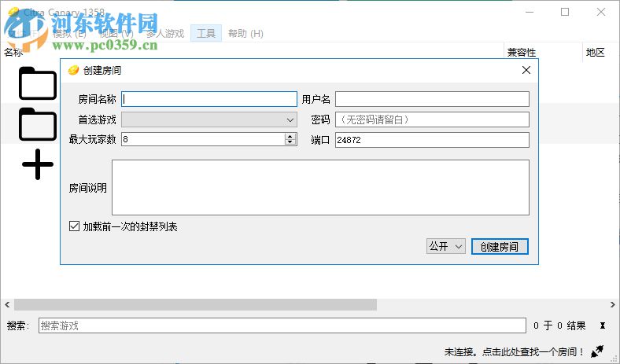This screenshot has height=364, width=620.
Task: Toggle 加载前一次的封禁列表 checkbox
Action: [x=74, y=226]
